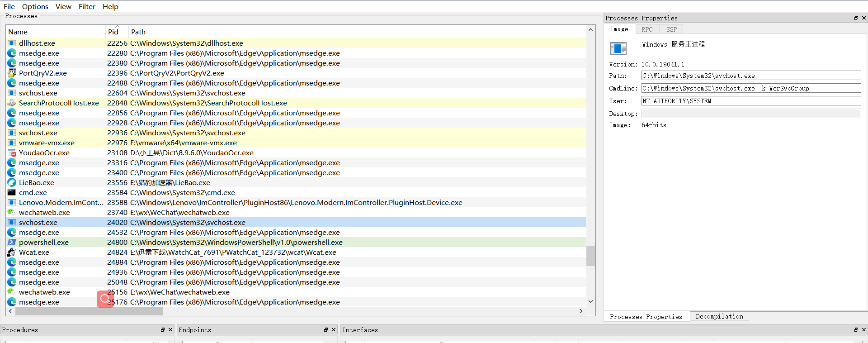
Task: Click the User field NT AUTHORITY\SYSTEM
Action: 751,101
